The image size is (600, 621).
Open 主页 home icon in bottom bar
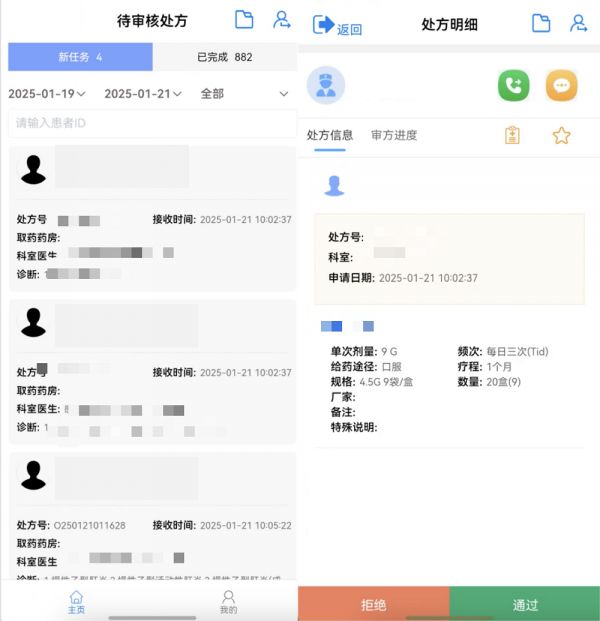[76, 597]
